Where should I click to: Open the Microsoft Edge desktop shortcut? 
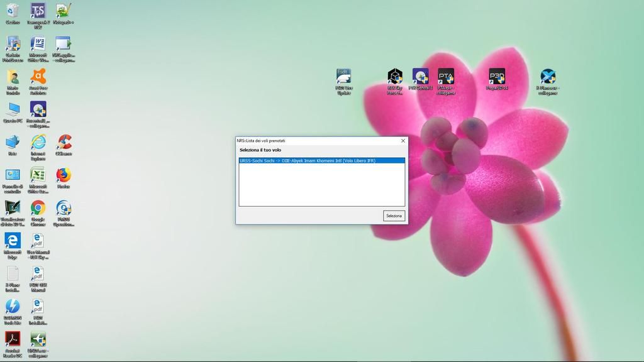tap(13, 241)
